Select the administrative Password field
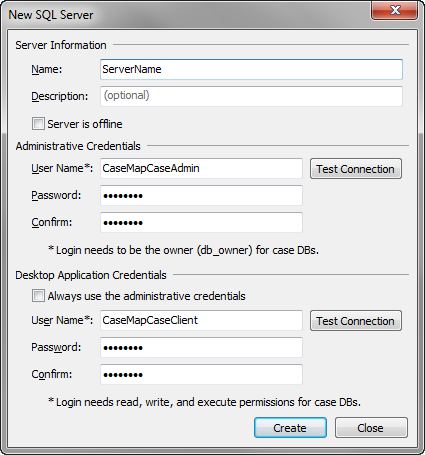The image size is (425, 455). (x=201, y=195)
